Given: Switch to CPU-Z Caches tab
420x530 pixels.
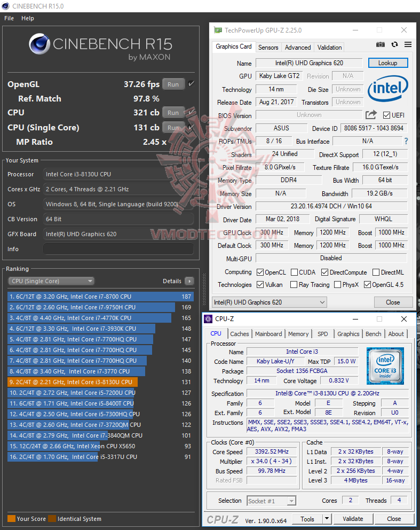Looking at the screenshot, I should pyautogui.click(x=240, y=334).
